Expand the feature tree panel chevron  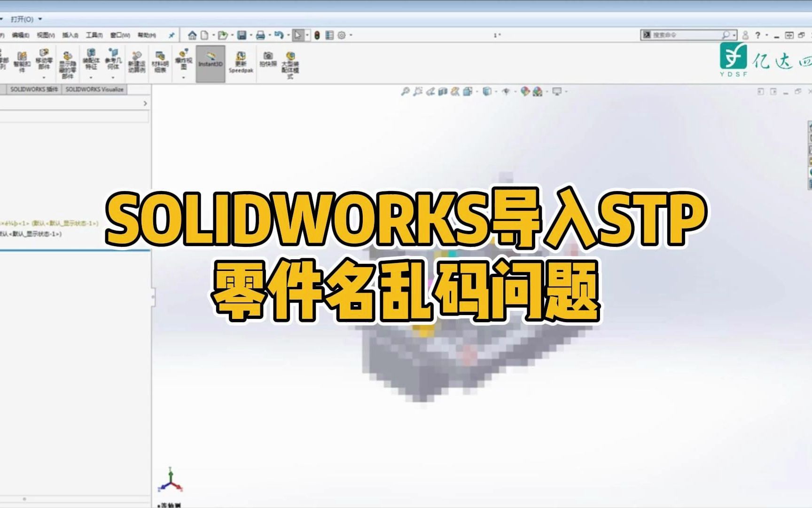point(145,103)
